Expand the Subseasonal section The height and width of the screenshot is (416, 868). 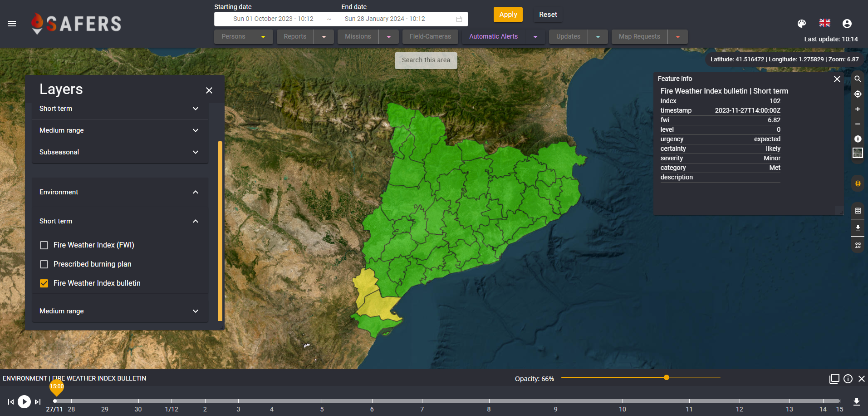coord(120,152)
